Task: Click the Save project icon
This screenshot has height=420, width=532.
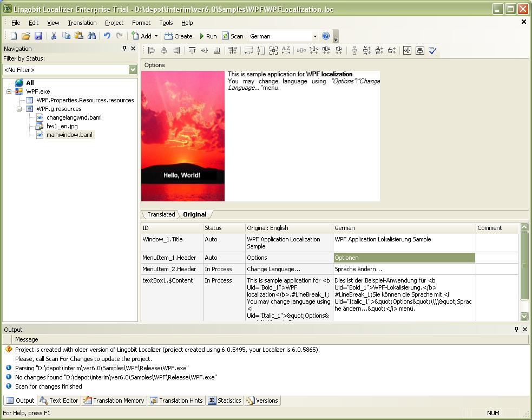Action: point(38,36)
